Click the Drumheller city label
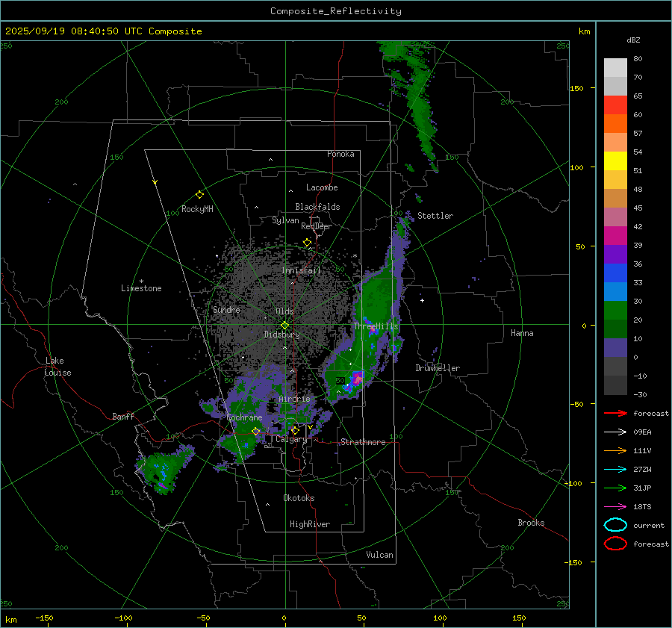The width and height of the screenshot is (672, 628). coord(438,368)
